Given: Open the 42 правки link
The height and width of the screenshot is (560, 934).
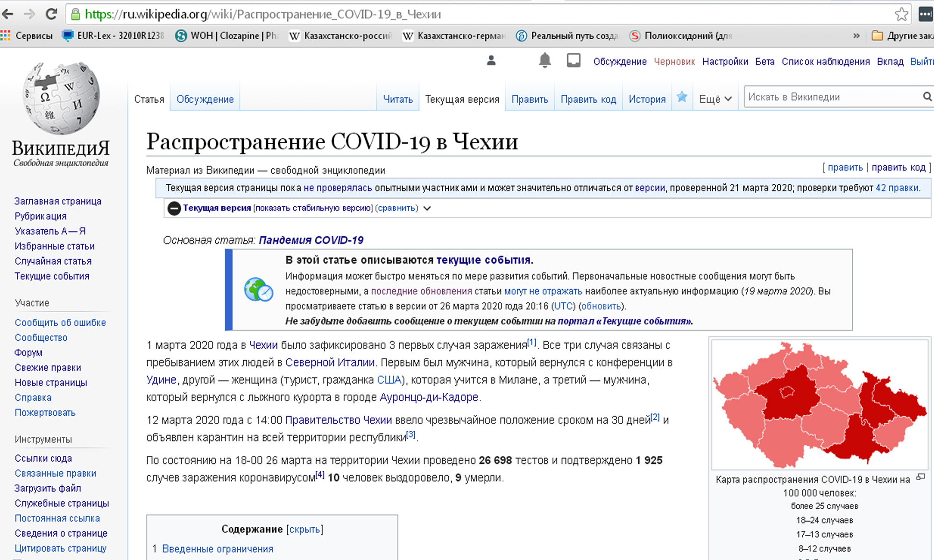Looking at the screenshot, I should pos(897,188).
